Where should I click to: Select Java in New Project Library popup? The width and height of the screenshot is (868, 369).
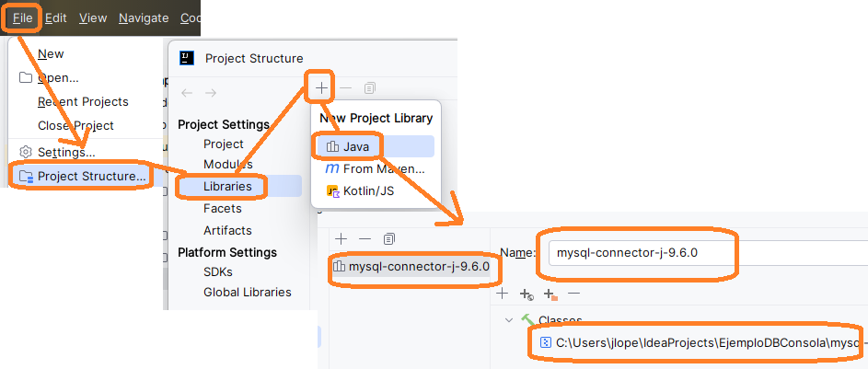tap(355, 146)
